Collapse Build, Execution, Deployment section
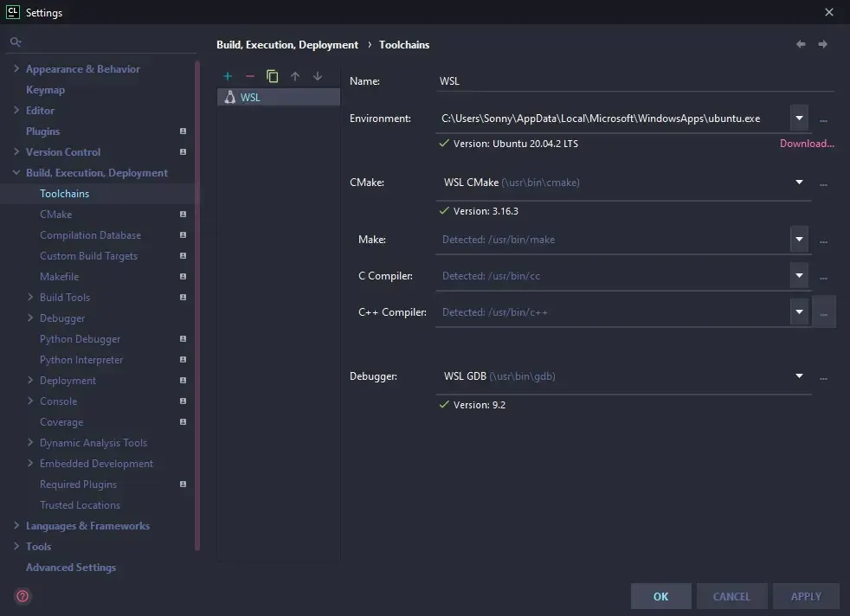850x616 pixels. click(16, 173)
